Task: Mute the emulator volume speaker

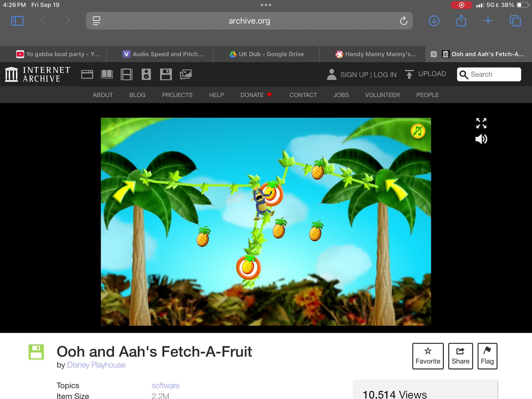Action: click(x=481, y=139)
